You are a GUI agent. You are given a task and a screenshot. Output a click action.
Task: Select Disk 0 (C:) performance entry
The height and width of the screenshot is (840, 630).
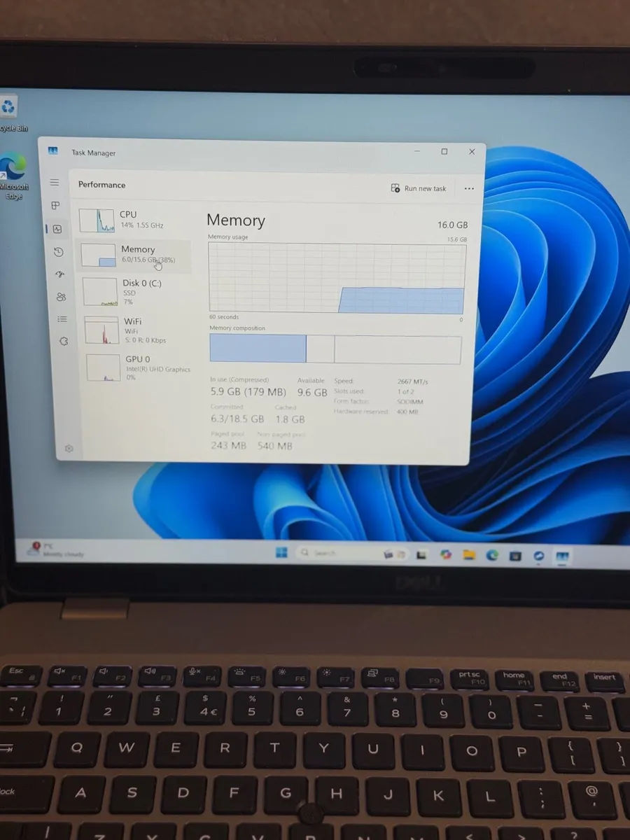pos(133,291)
